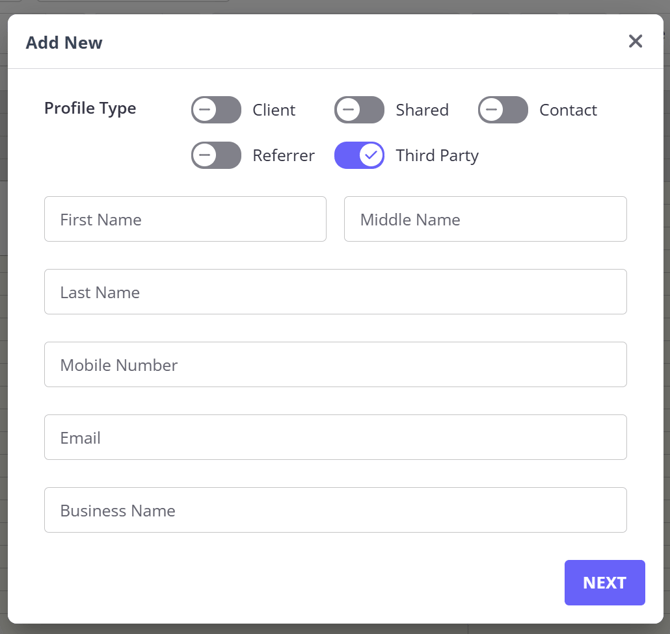Switch on the Contact profile toggle
Image resolution: width=670 pixels, height=634 pixels.
pyautogui.click(x=502, y=110)
